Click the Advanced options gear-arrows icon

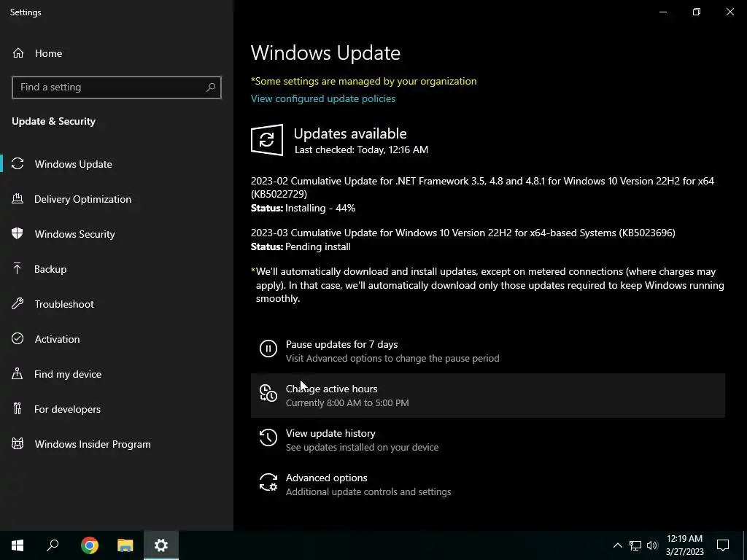[x=268, y=482]
